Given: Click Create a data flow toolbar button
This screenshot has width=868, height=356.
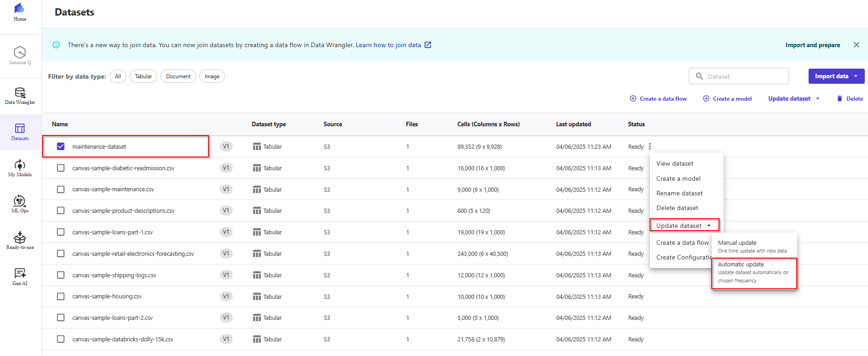Looking at the screenshot, I should point(658,98).
